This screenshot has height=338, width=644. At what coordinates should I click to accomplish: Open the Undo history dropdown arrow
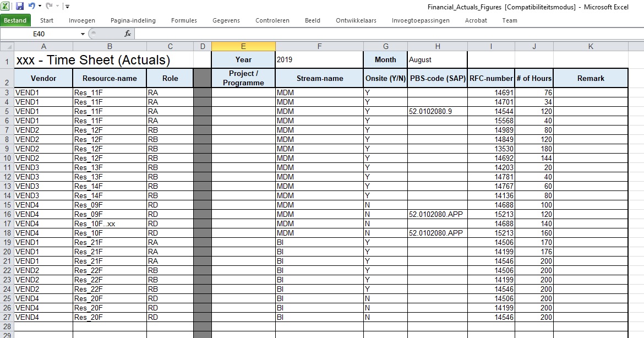point(40,7)
